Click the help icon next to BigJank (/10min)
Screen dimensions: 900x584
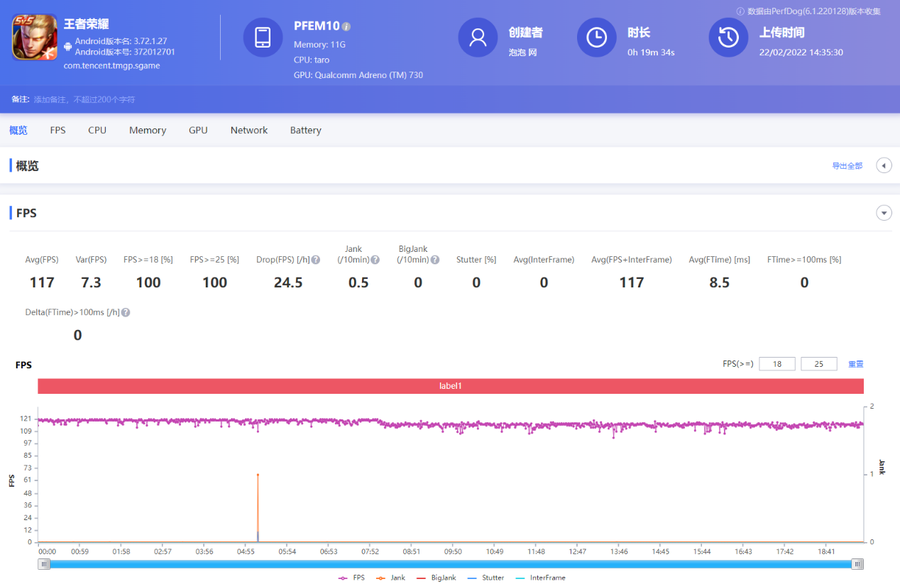pos(435,260)
